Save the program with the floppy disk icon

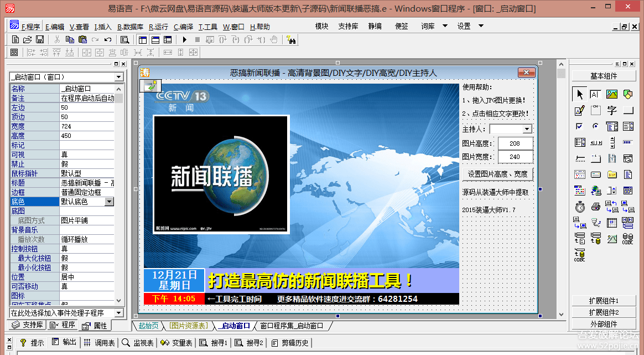tap(40, 40)
